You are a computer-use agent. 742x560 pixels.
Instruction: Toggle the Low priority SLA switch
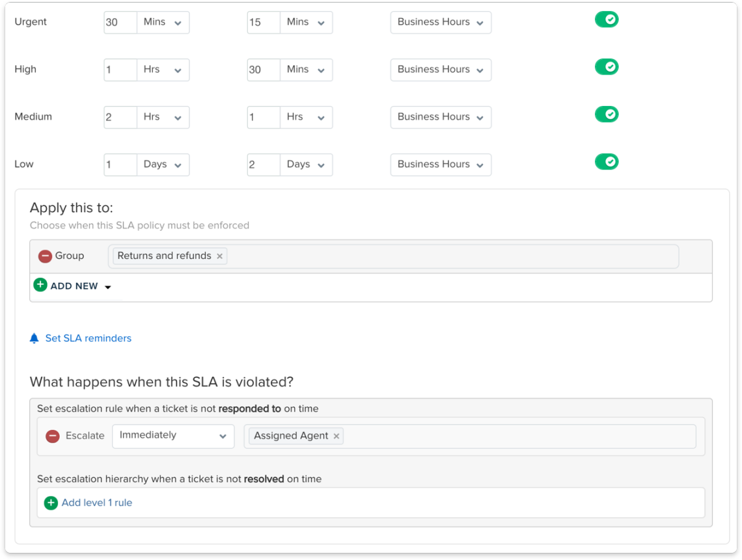pyautogui.click(x=606, y=161)
